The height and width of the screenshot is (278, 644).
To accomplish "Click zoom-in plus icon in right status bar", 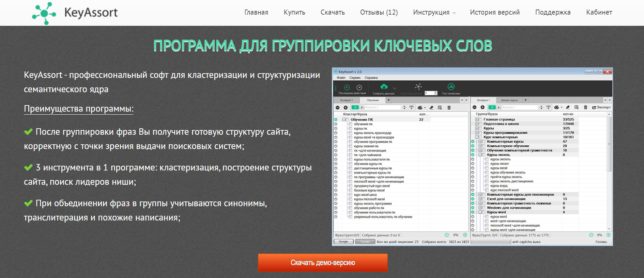I will point(609,235).
